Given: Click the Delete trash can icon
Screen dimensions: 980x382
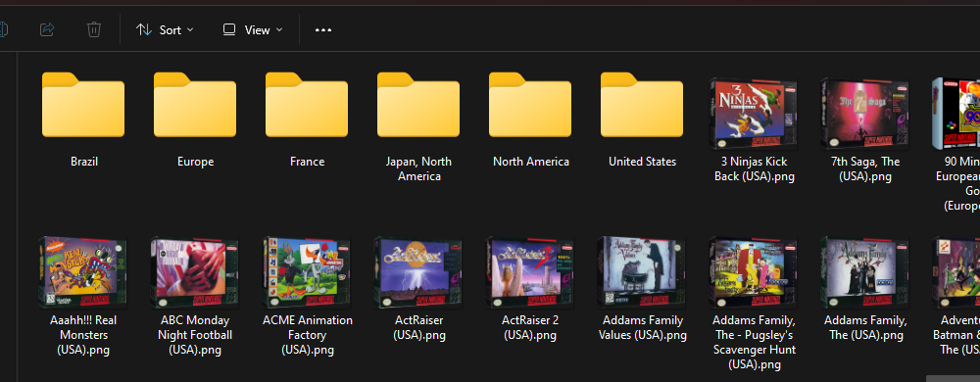Looking at the screenshot, I should [x=94, y=29].
